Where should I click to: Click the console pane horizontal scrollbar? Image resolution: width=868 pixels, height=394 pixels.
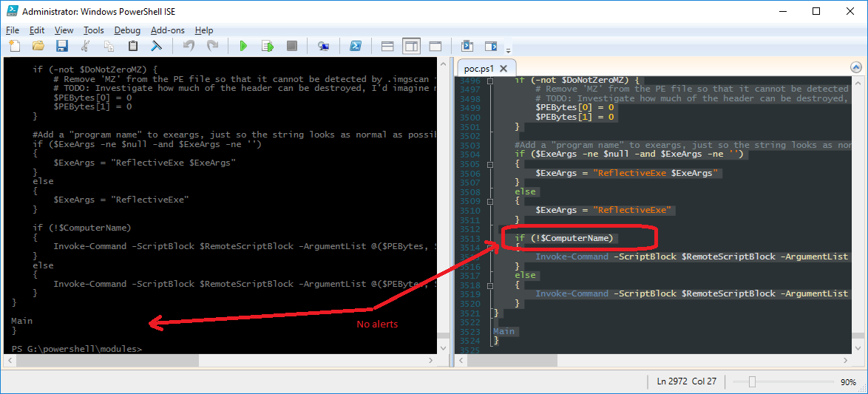coord(220,360)
